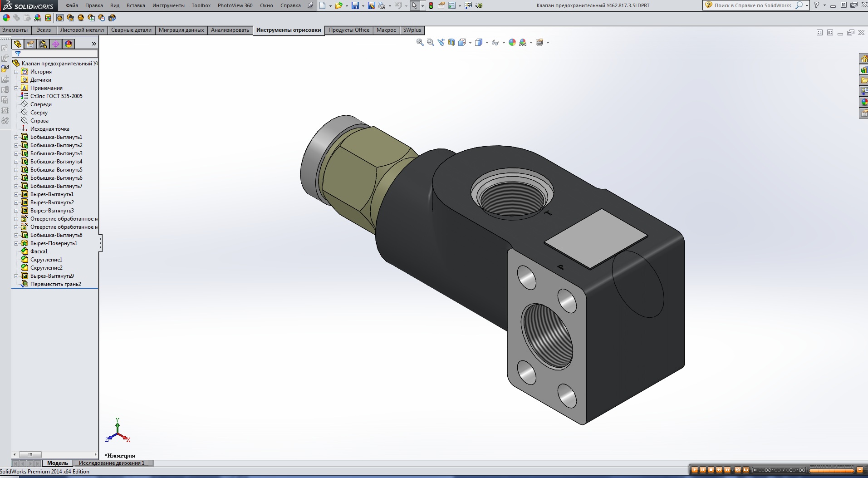Expand manager pane tabs with double chevron

click(x=94, y=44)
